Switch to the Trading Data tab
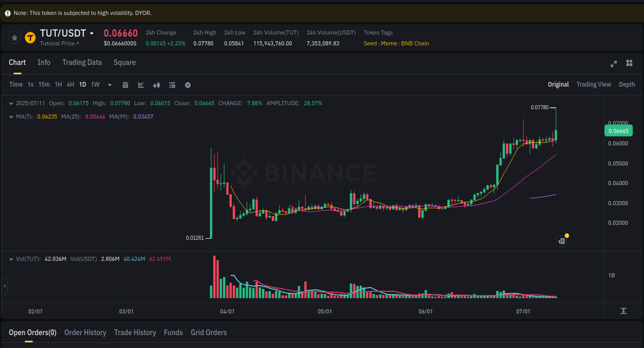The height and width of the screenshot is (348, 644). pyautogui.click(x=82, y=62)
